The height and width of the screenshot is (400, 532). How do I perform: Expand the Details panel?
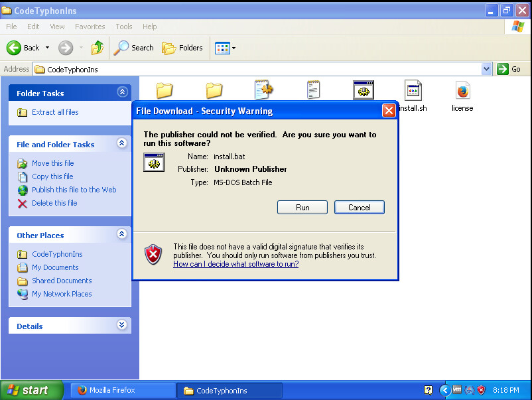(x=122, y=324)
